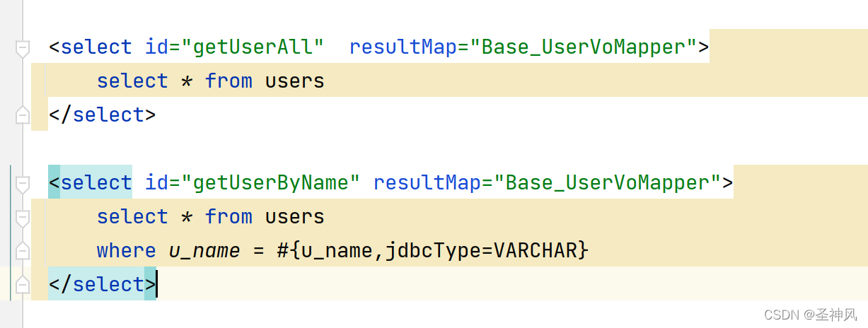Collapse the getUserAll select tag fold

(x=23, y=48)
